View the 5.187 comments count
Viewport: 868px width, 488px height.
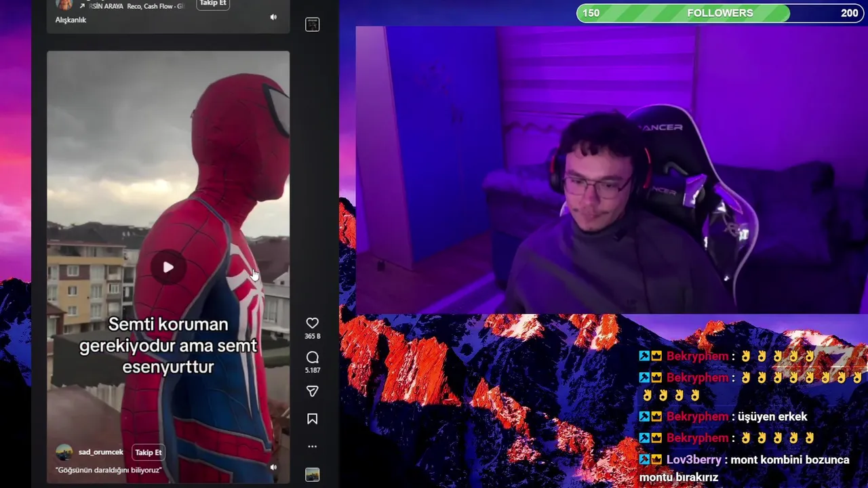[312, 370]
